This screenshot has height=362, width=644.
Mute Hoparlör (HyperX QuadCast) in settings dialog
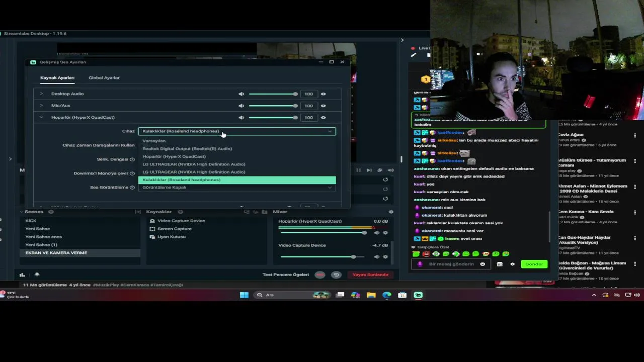coord(241,118)
